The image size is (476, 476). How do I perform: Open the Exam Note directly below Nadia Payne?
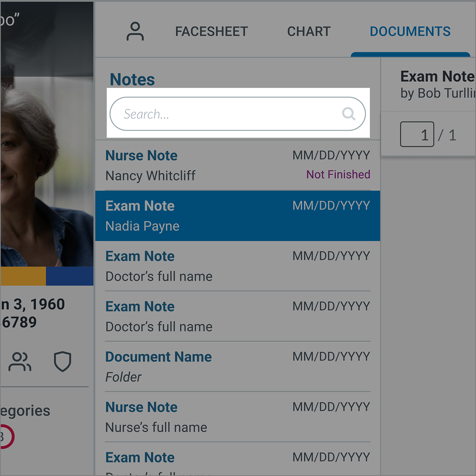coord(237,266)
